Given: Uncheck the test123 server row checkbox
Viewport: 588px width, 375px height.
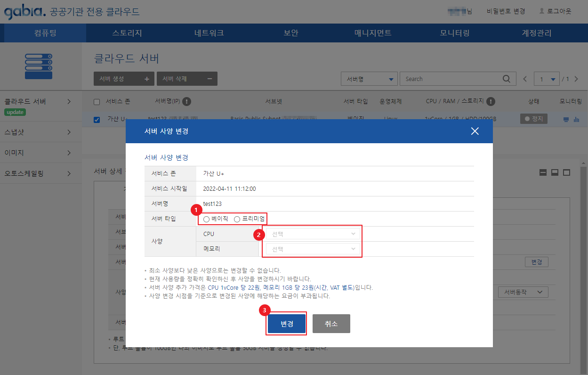Looking at the screenshot, I should click(97, 120).
